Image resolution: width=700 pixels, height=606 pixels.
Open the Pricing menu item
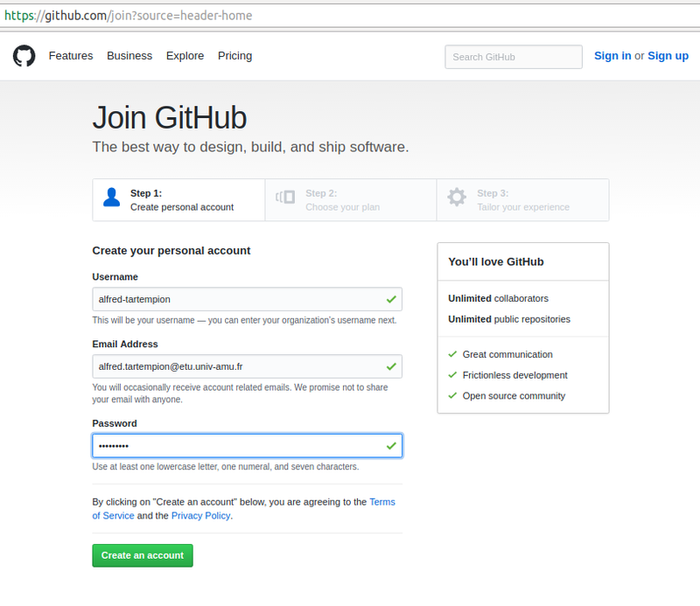tap(234, 56)
